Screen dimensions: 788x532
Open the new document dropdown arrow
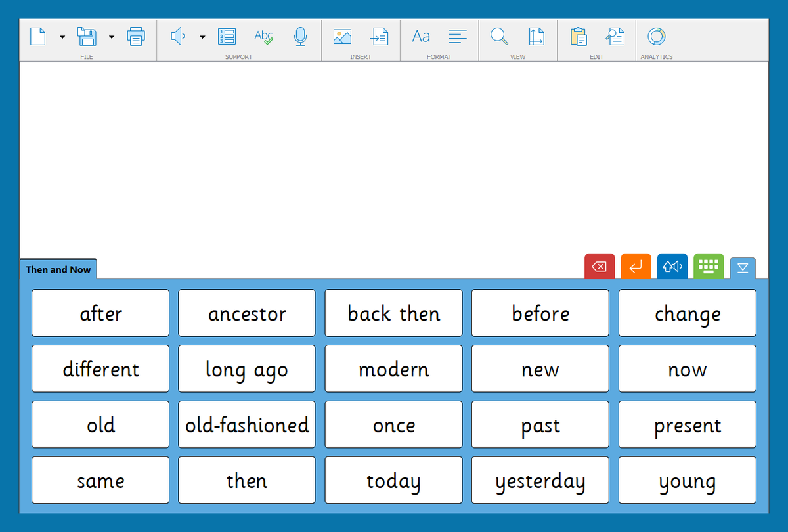coord(61,36)
